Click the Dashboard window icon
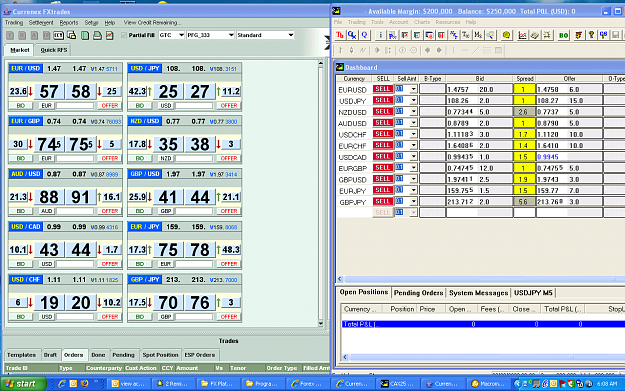 point(340,67)
